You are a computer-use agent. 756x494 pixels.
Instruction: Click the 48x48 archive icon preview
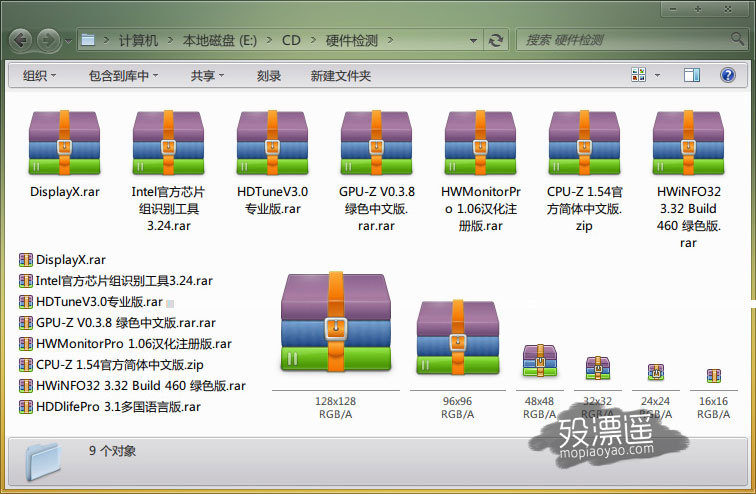point(540,360)
